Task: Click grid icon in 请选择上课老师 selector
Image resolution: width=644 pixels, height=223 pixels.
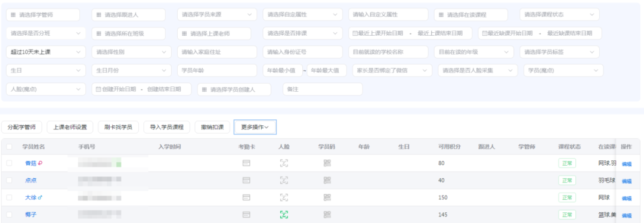Action: (185, 33)
